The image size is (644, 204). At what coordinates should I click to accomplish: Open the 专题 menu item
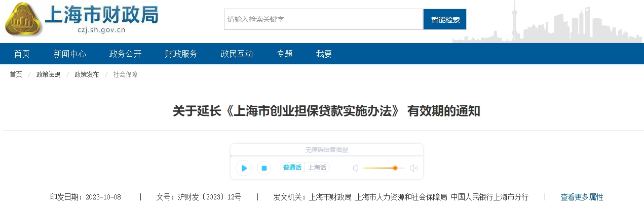pos(285,54)
